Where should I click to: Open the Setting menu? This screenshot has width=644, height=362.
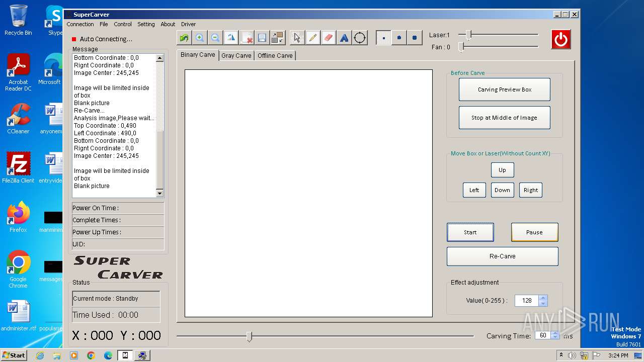(146, 24)
